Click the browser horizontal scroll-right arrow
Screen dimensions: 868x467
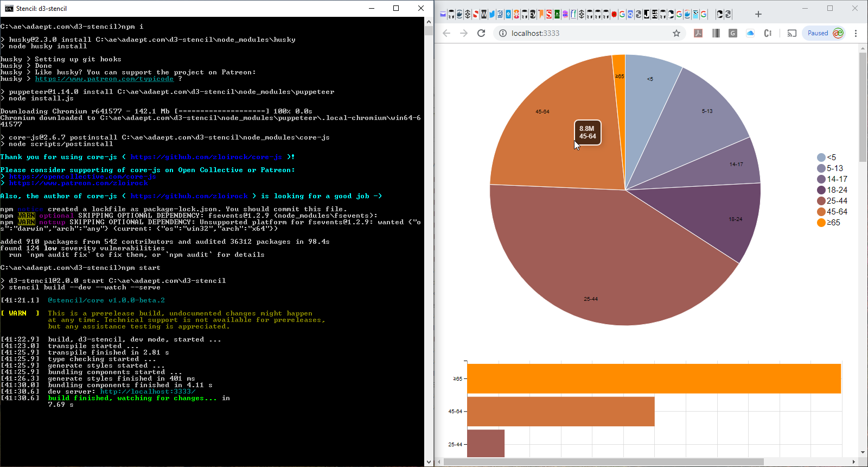click(x=854, y=462)
